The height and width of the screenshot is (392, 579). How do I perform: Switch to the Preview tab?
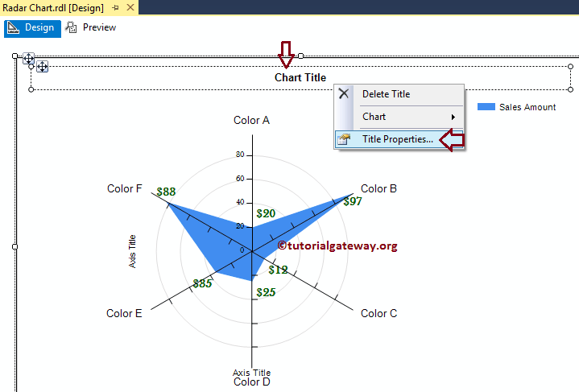pyautogui.click(x=90, y=27)
